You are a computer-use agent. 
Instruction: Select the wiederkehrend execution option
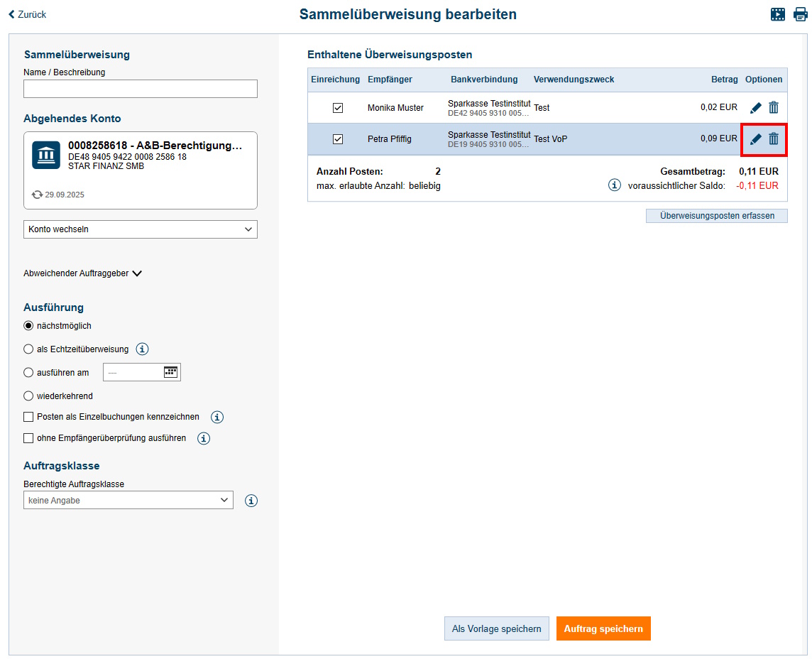tap(28, 396)
